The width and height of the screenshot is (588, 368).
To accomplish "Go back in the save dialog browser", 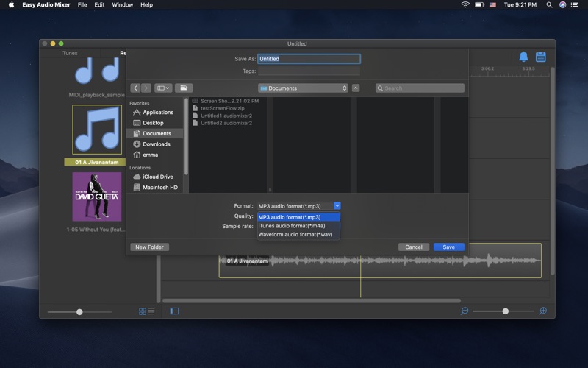I will click(x=135, y=88).
